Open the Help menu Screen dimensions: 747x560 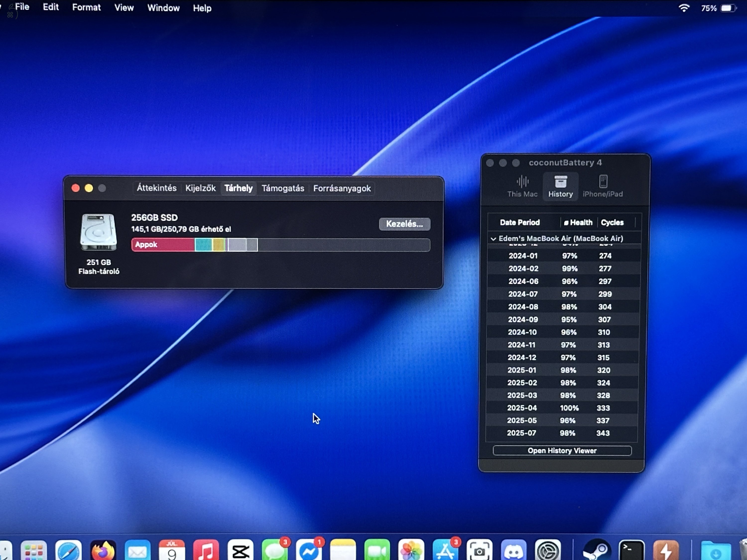(x=202, y=8)
